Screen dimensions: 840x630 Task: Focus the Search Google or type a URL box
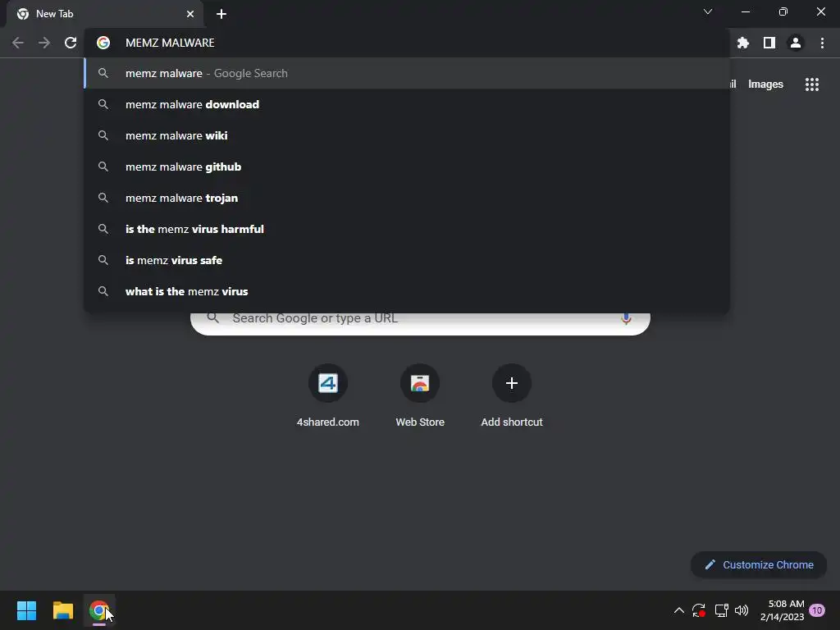[x=421, y=323]
